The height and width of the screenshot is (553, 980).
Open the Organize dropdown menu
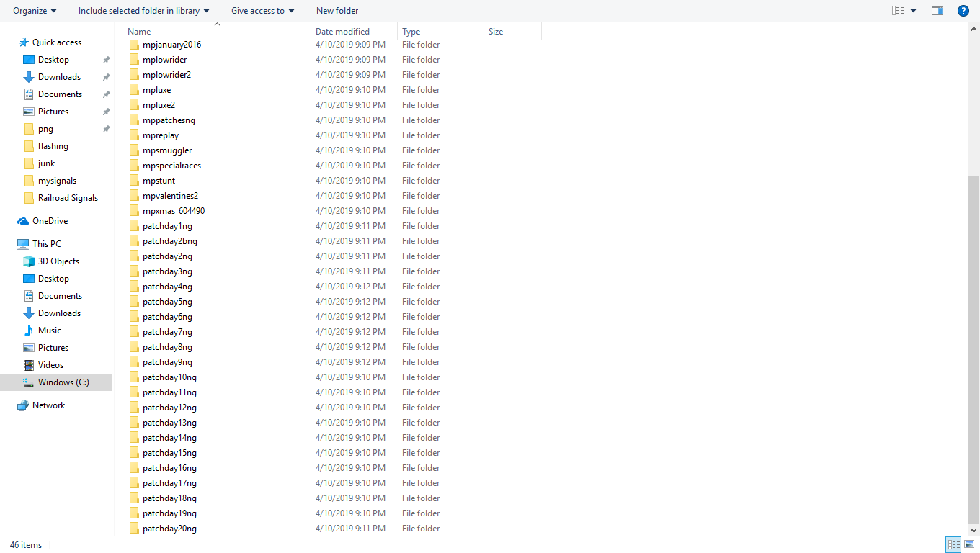[35, 11]
